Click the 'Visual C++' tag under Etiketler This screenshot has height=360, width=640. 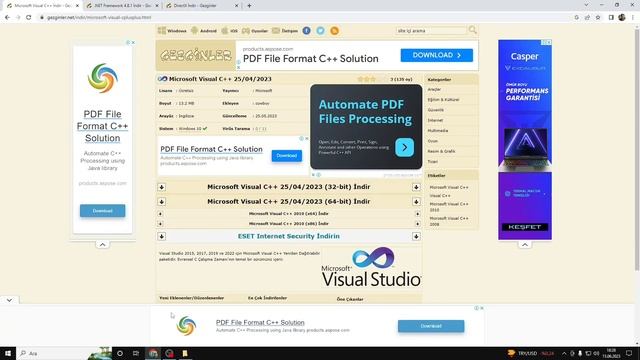tap(440, 196)
